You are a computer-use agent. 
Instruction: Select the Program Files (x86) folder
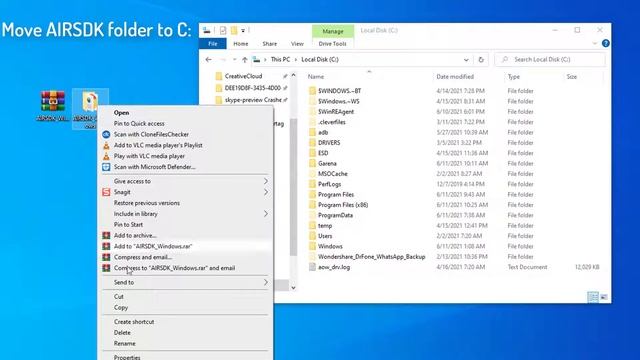(343, 205)
